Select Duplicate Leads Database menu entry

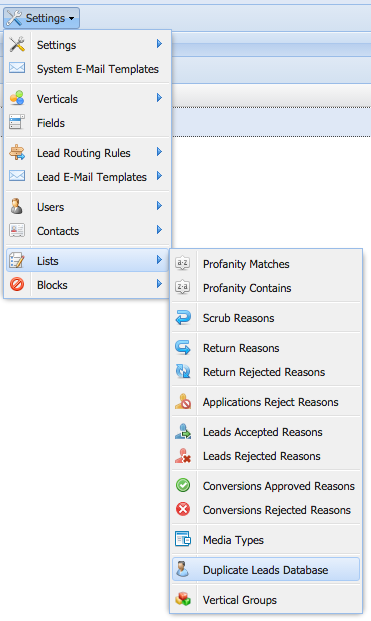pos(266,570)
